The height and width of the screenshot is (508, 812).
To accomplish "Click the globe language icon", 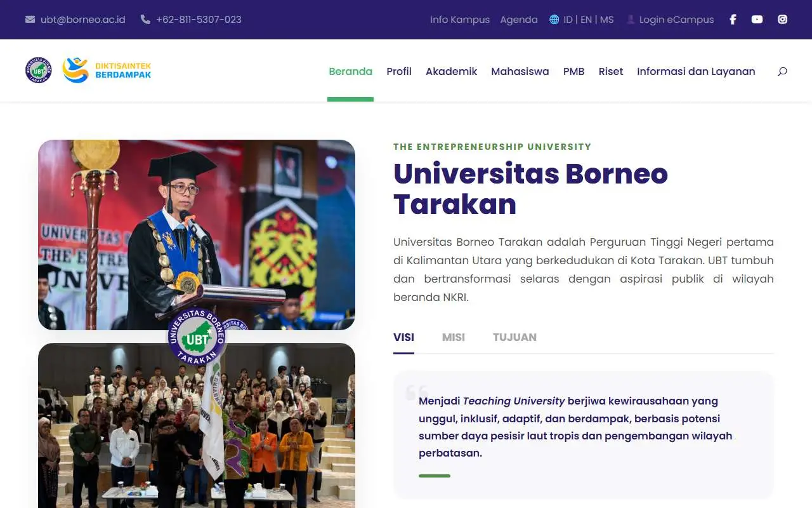I will [x=554, y=20].
